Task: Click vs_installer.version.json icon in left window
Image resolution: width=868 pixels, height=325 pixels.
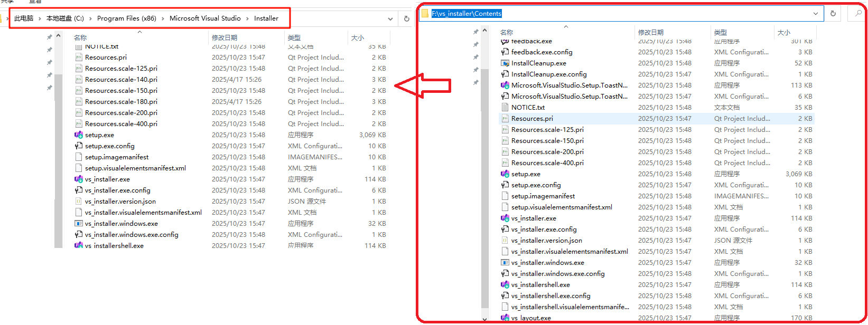Action: 79,202
